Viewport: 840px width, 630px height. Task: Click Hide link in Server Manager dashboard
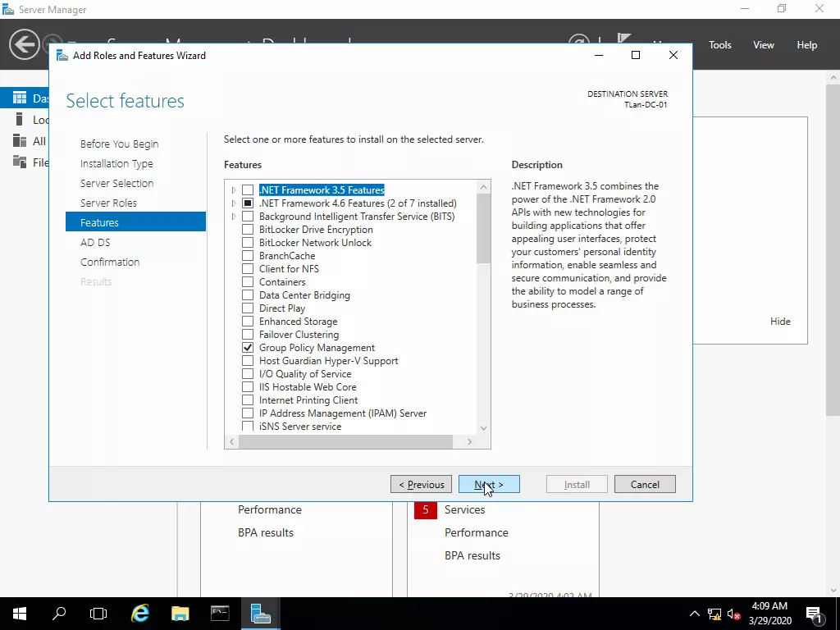click(x=780, y=322)
